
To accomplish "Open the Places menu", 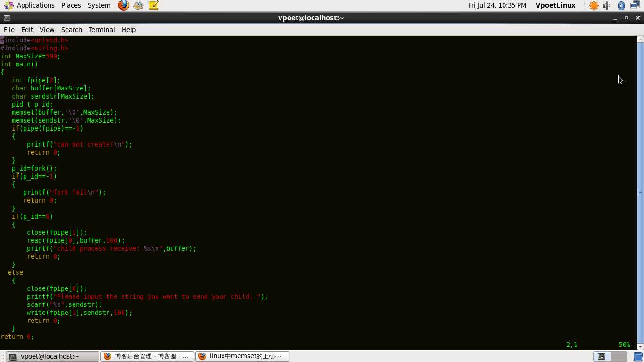I will 71,5.
